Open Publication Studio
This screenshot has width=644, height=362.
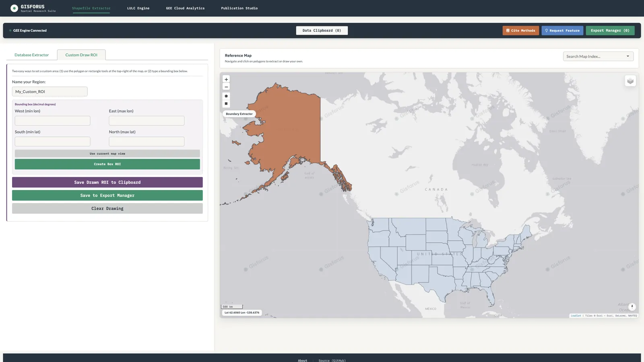[x=239, y=8]
